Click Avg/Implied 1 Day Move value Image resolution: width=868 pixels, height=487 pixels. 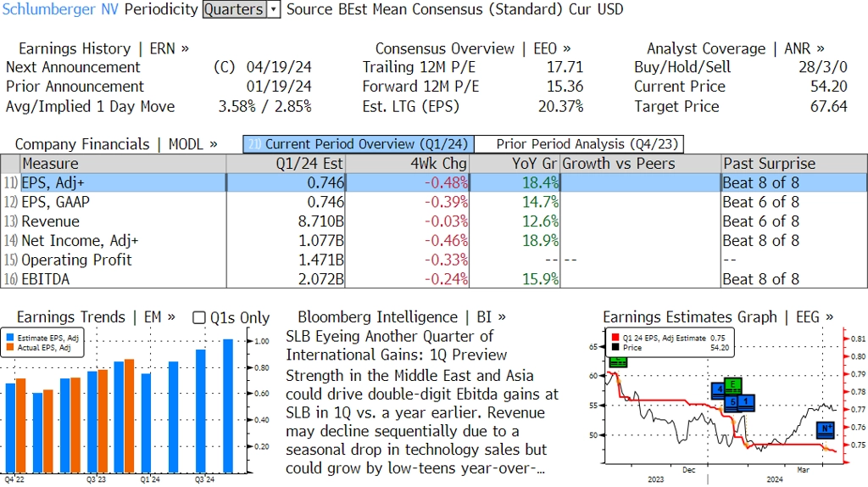coord(264,106)
